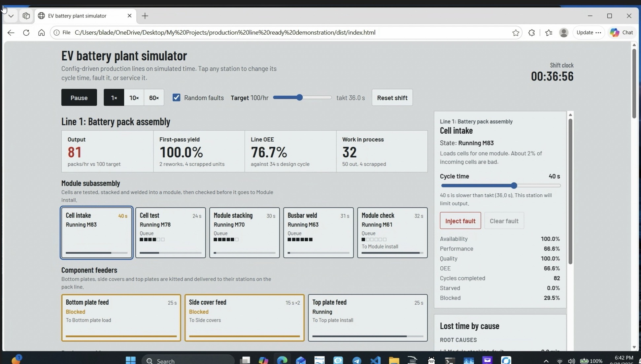This screenshot has height=364, width=641.
Task: Open Copilot Chat in the browser
Action: pos(622,33)
